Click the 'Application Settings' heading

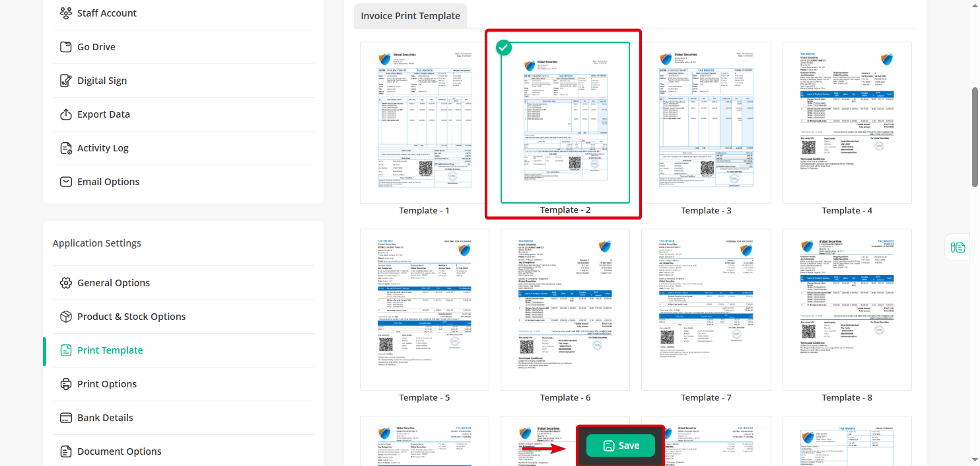pyautogui.click(x=97, y=243)
